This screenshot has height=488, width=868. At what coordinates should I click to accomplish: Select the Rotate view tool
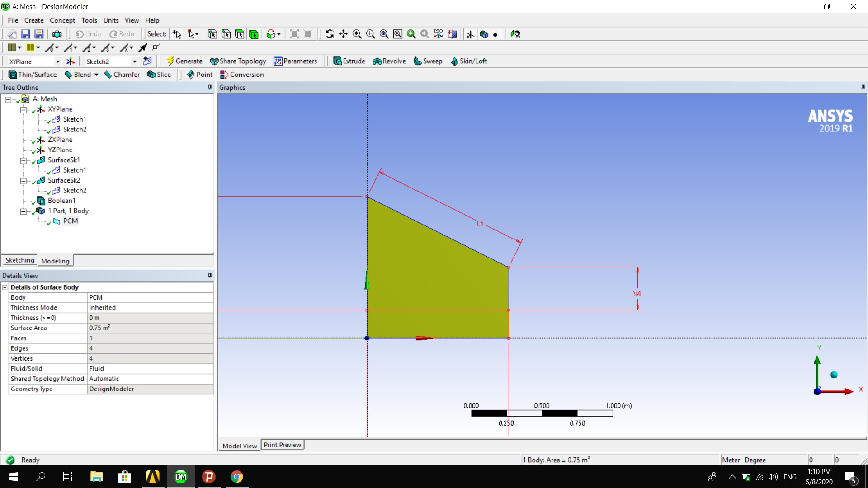[330, 34]
